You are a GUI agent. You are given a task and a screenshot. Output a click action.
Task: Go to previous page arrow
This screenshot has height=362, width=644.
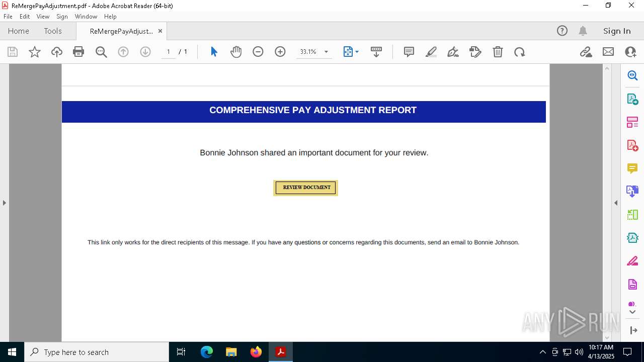(x=123, y=52)
